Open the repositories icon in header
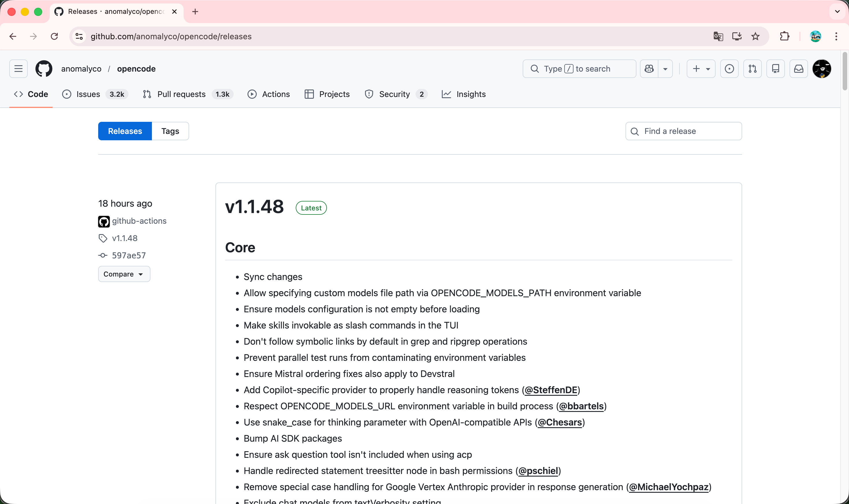Image resolution: width=849 pixels, height=504 pixels. pyautogui.click(x=776, y=69)
